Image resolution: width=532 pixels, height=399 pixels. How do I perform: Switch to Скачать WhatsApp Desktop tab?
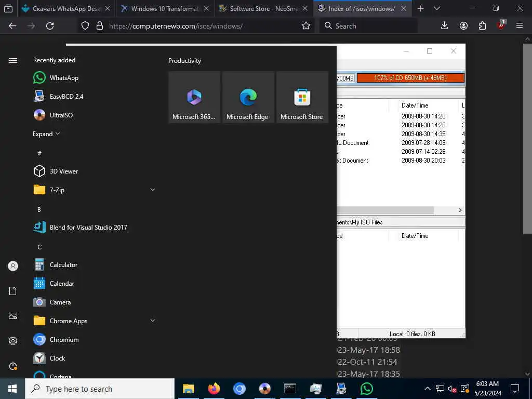66,9
